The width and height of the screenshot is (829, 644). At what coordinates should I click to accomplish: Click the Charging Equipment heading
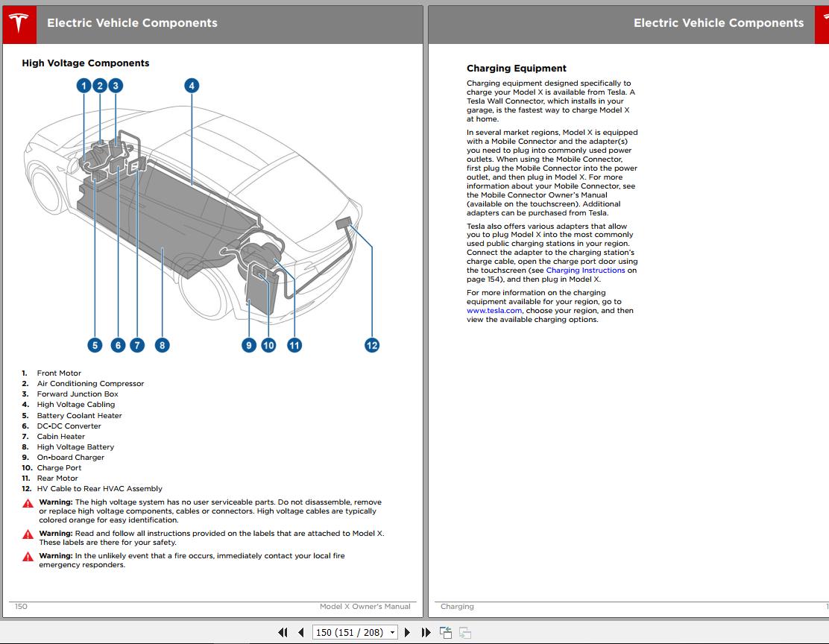[x=516, y=69]
